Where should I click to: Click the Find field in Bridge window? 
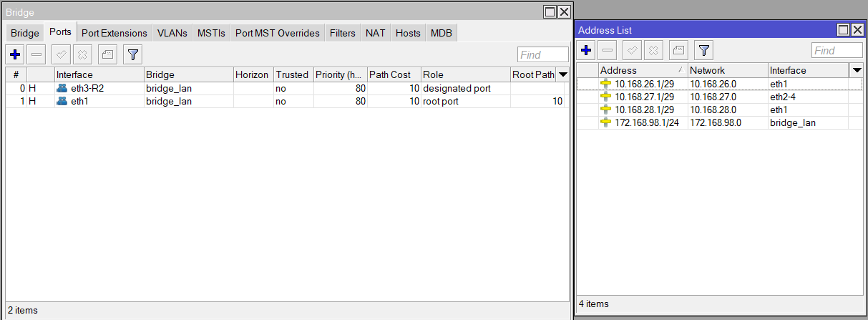point(542,55)
